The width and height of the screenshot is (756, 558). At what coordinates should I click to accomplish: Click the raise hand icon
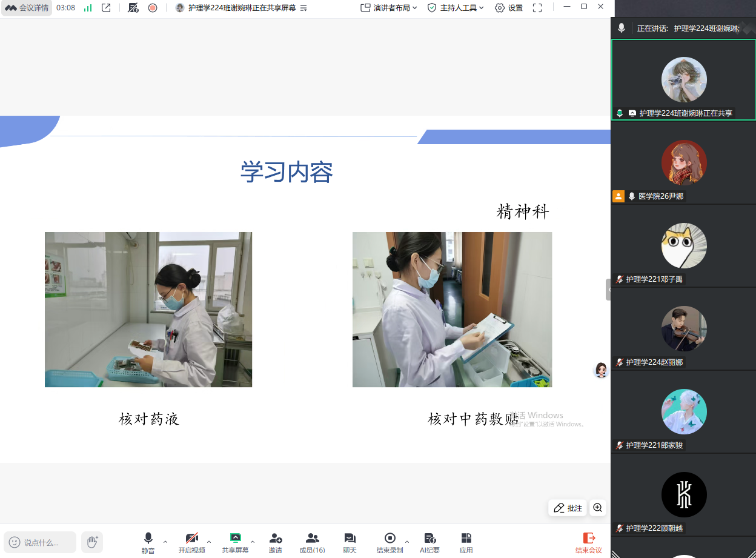92,542
